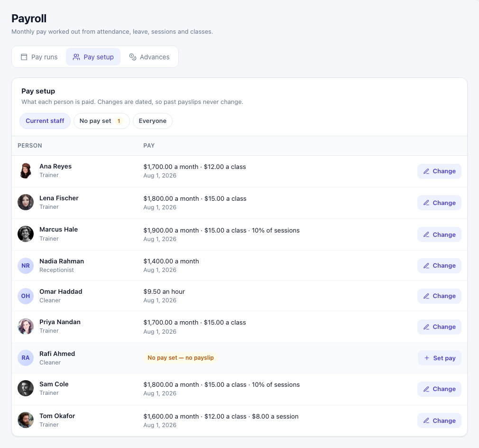Viewport: 479px width, 448px height.
Task: Change pay for Nadia Rahman
Action: coord(439,266)
